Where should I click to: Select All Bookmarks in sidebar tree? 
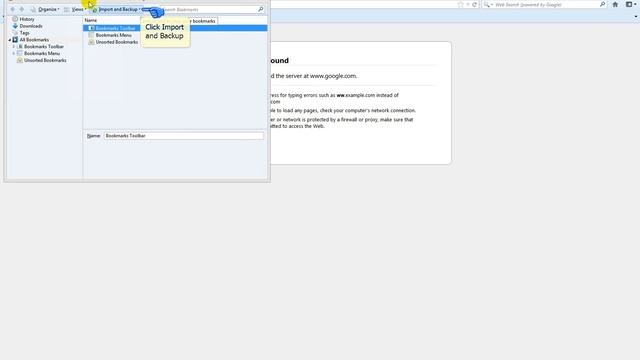(34, 40)
